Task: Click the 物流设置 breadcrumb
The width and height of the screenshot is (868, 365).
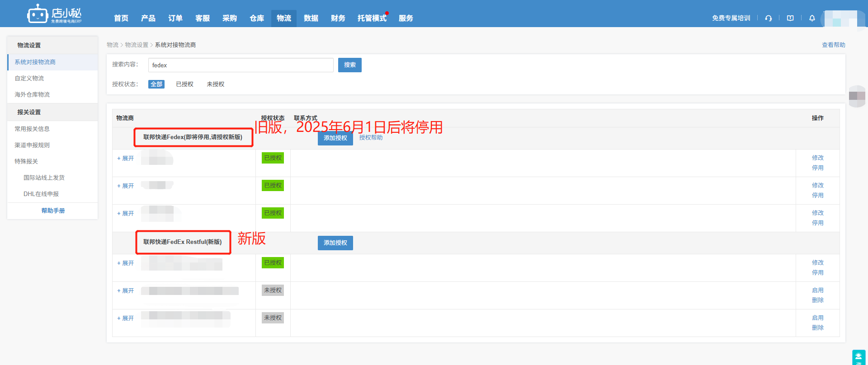Action: coord(137,45)
